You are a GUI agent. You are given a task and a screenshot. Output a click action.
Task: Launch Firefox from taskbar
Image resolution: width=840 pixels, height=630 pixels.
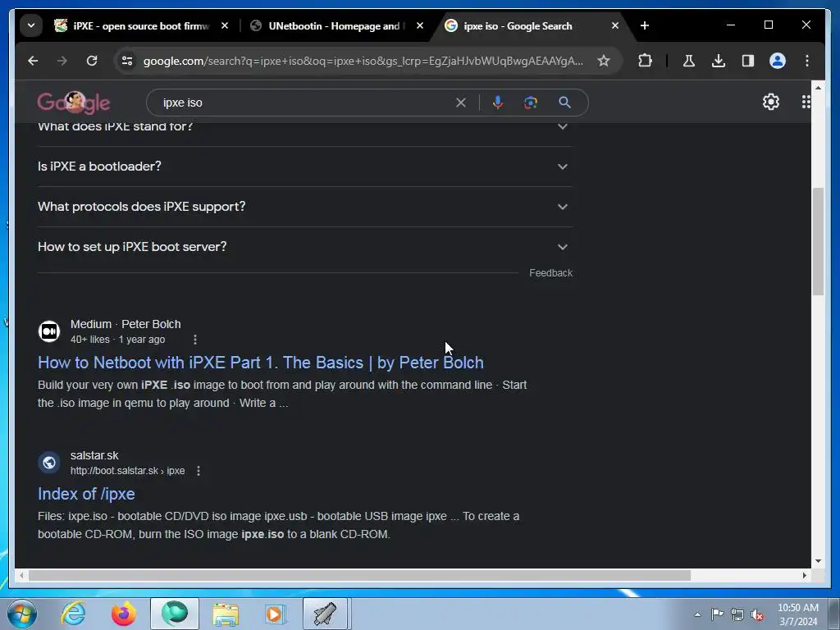pos(124,614)
